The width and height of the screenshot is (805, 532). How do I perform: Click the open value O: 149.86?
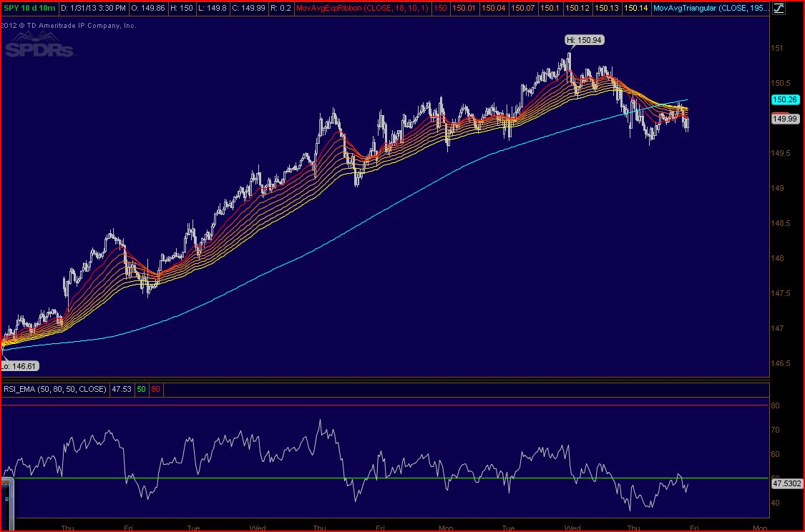[148, 8]
